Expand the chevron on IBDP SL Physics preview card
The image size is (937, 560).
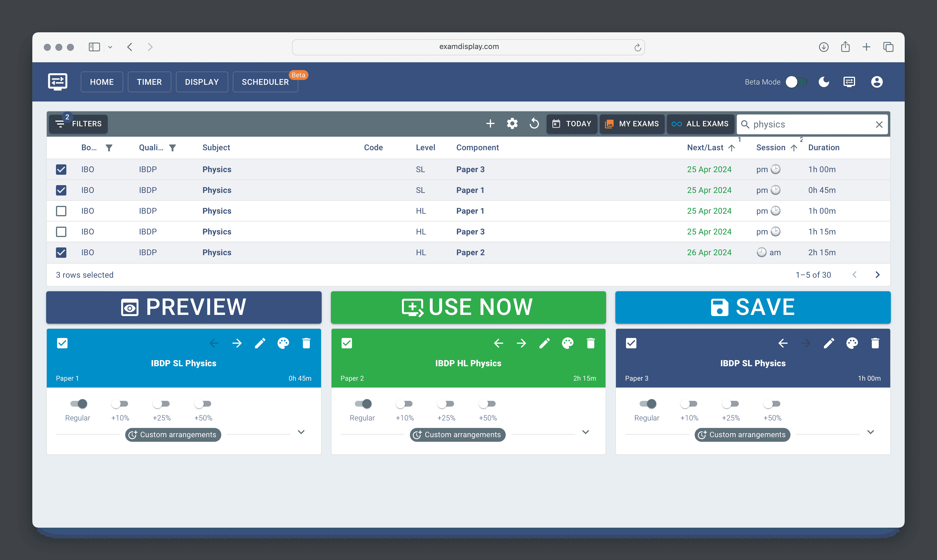click(x=302, y=432)
